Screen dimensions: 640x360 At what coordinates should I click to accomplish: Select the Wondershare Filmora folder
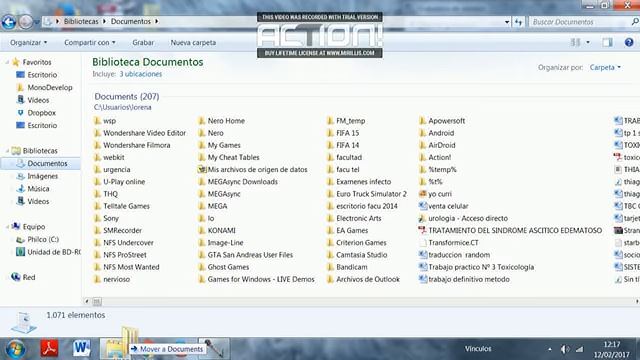132,145
